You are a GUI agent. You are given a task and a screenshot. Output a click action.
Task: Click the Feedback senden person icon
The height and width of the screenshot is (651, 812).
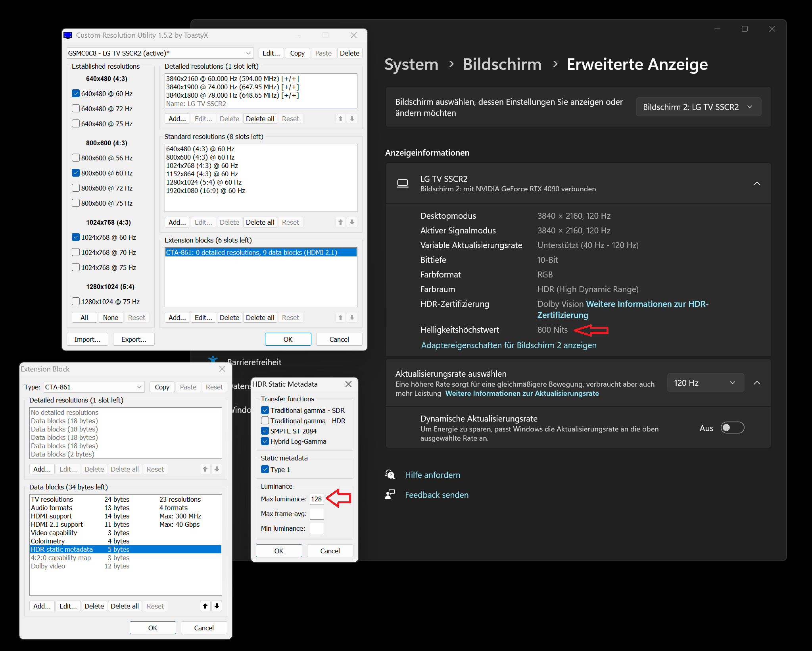[x=390, y=494]
